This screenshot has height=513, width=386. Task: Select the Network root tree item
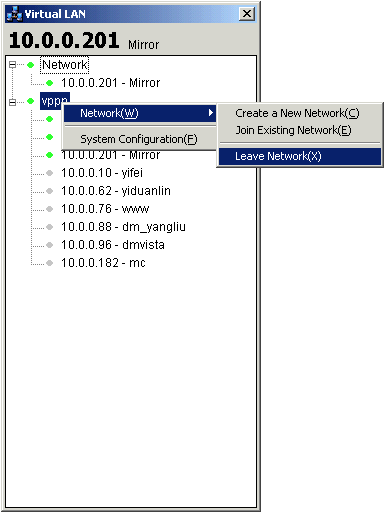(64, 65)
